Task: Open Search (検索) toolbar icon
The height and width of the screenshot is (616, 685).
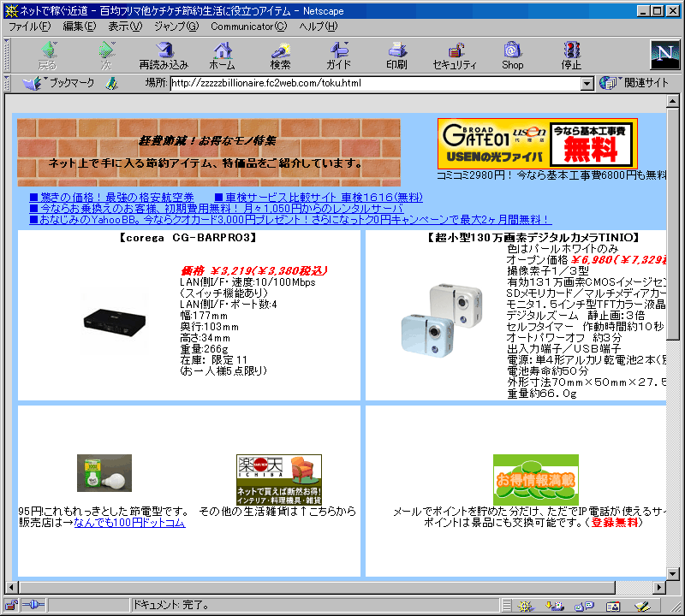Action: [x=280, y=56]
